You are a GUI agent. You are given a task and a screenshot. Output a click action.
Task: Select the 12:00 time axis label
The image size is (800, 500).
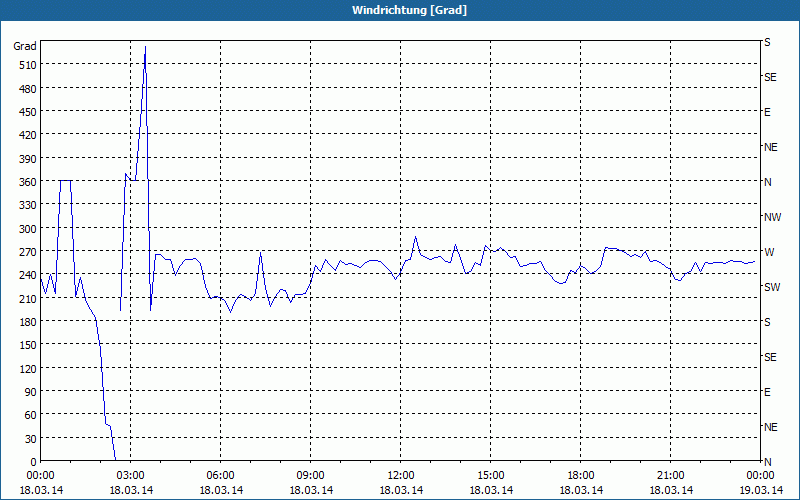pos(401,476)
